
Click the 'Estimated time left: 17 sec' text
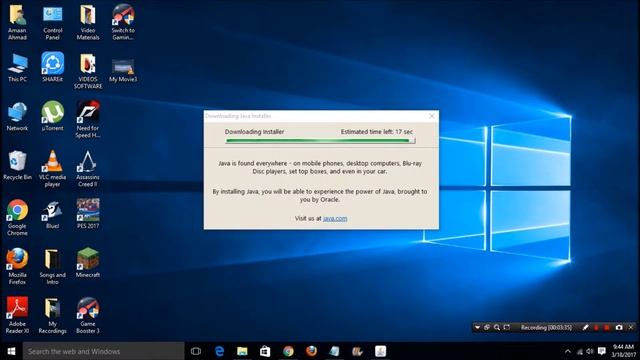377,132
